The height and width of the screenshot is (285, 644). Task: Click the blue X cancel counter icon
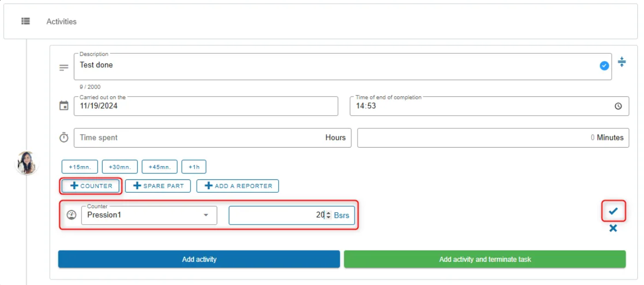tap(613, 228)
